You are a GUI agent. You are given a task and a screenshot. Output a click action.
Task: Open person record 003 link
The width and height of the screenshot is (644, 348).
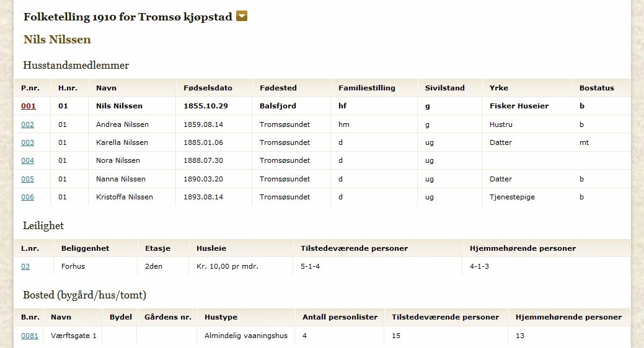[x=27, y=142]
